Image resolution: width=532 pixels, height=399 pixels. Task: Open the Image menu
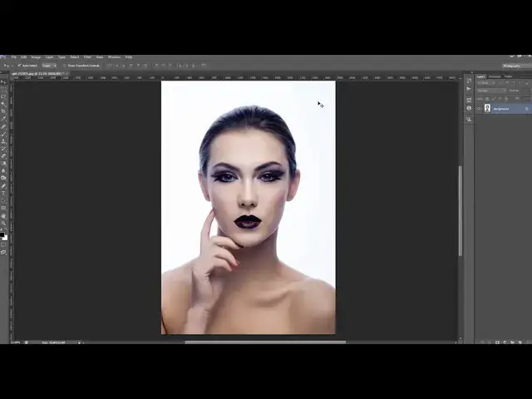point(36,57)
